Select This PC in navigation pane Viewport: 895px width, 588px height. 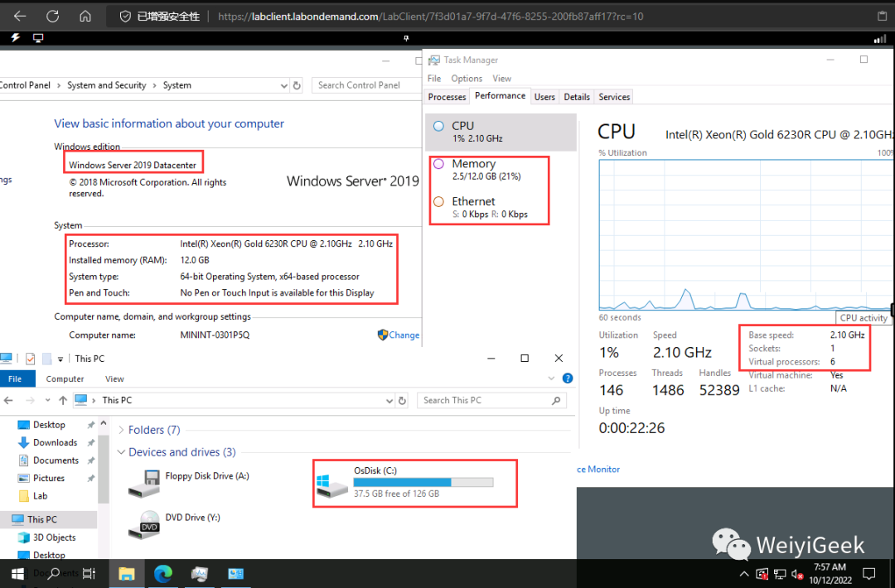click(49, 519)
